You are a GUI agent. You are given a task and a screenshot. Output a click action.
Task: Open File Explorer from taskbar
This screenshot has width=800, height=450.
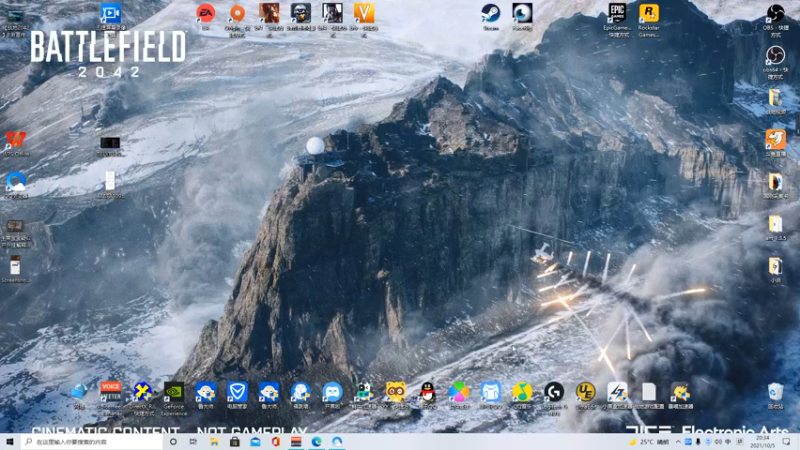214,442
